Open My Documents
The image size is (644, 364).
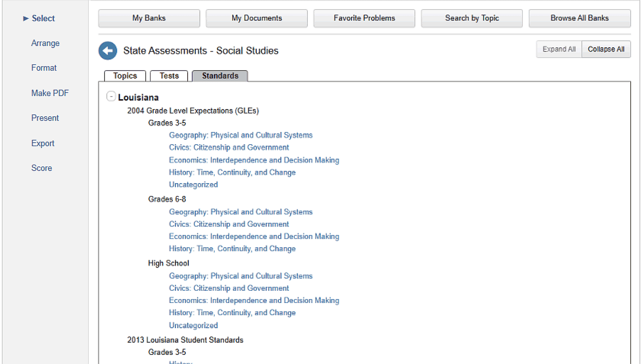(256, 18)
